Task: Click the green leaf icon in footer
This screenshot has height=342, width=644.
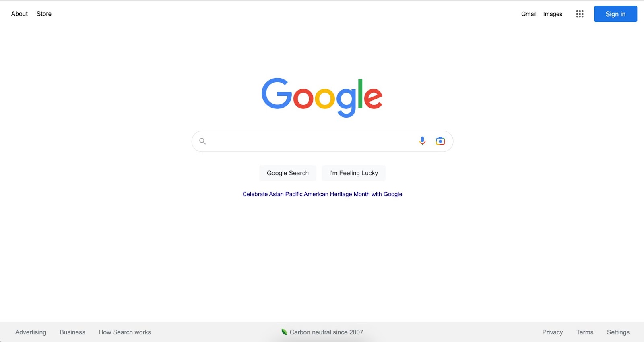Action: pyautogui.click(x=284, y=332)
